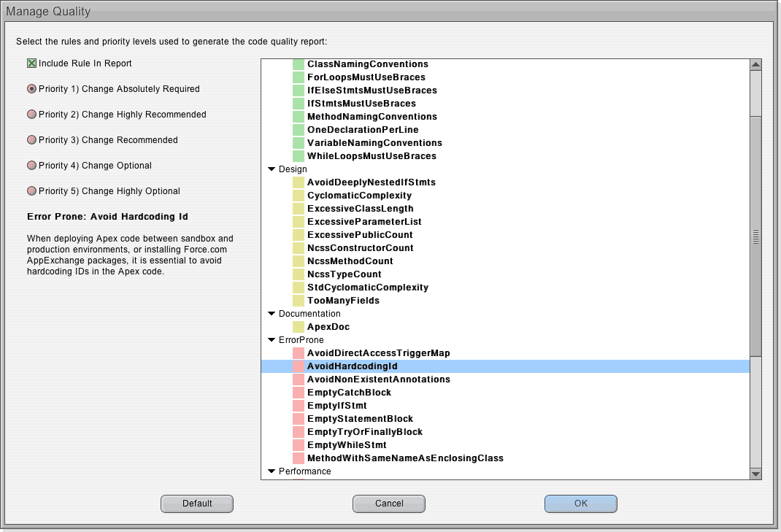Image resolution: width=781 pixels, height=532 pixels.
Task: Click red swatch beside EmptyCatchBlock
Action: [x=299, y=393]
